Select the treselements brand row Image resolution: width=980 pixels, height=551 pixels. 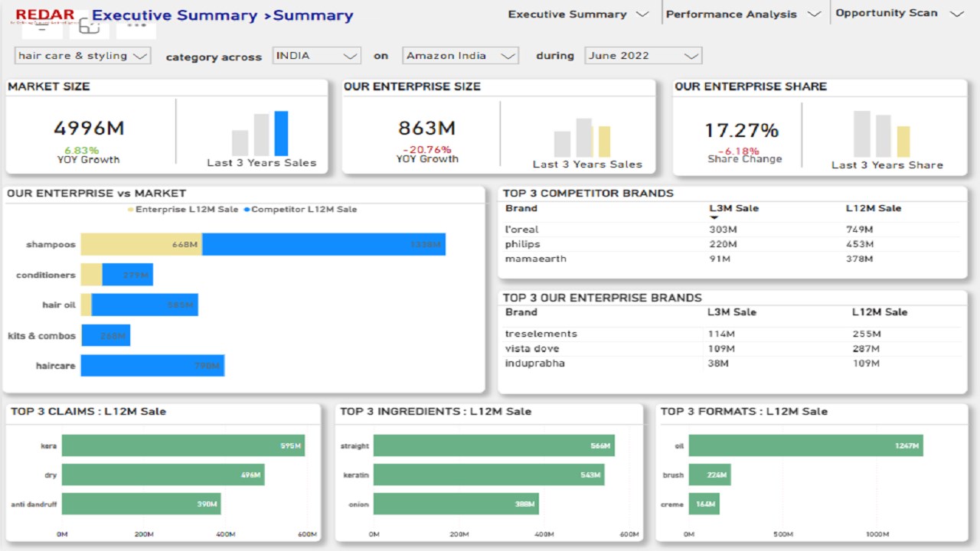point(731,334)
